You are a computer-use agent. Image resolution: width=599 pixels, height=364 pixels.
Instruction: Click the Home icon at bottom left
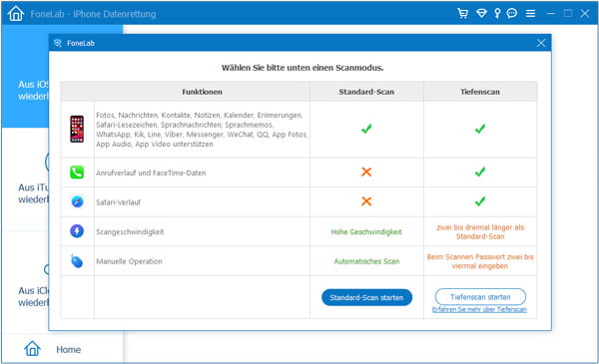click(x=33, y=349)
